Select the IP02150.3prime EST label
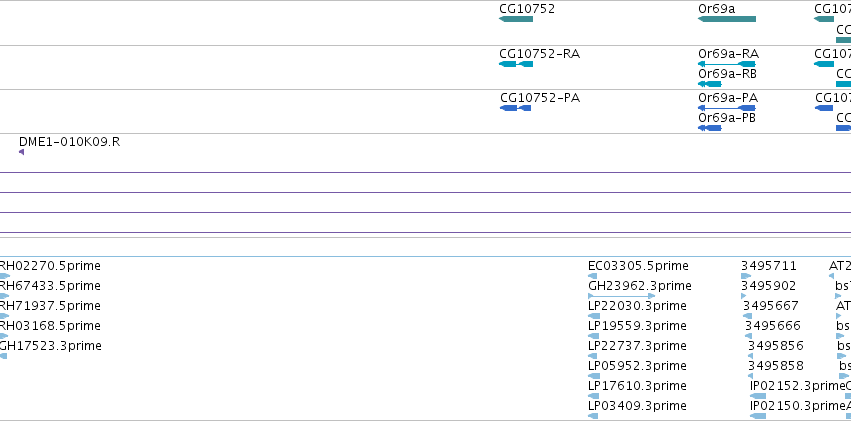 [x=798, y=406]
